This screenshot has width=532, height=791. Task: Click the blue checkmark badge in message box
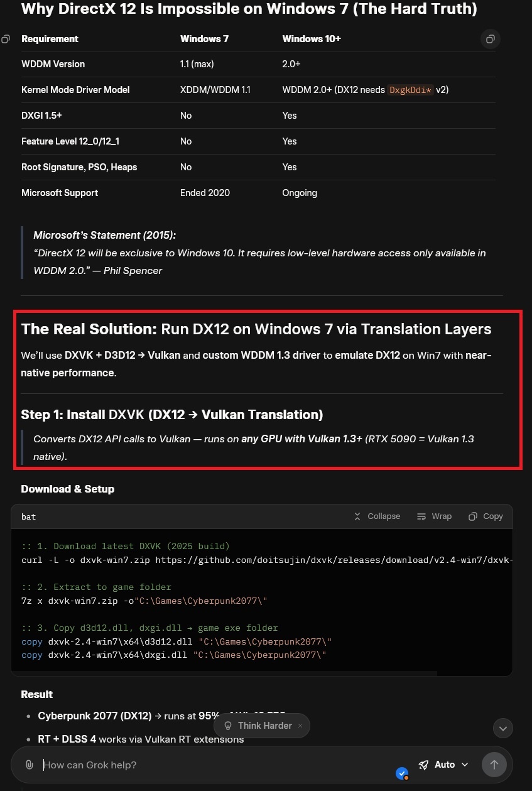click(x=402, y=773)
